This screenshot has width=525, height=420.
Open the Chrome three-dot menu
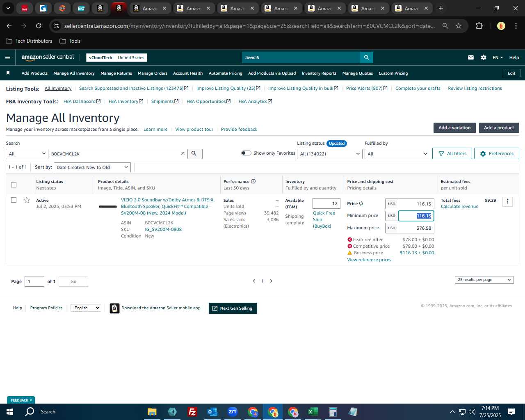[516, 26]
